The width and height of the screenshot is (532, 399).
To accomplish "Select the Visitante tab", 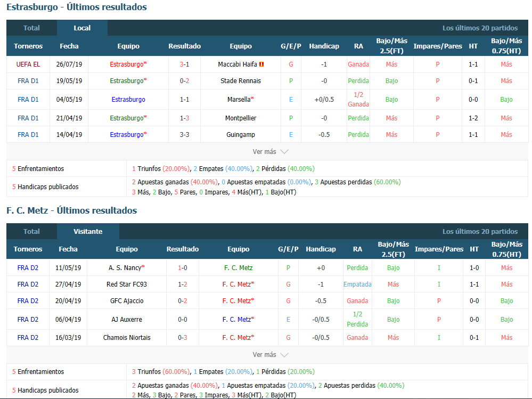I will pyautogui.click(x=88, y=231).
